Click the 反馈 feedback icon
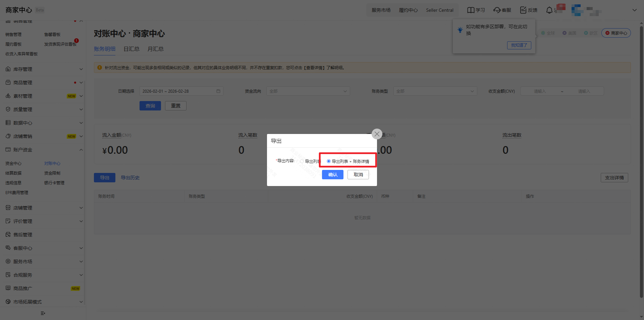This screenshot has height=320, width=644. [x=523, y=10]
